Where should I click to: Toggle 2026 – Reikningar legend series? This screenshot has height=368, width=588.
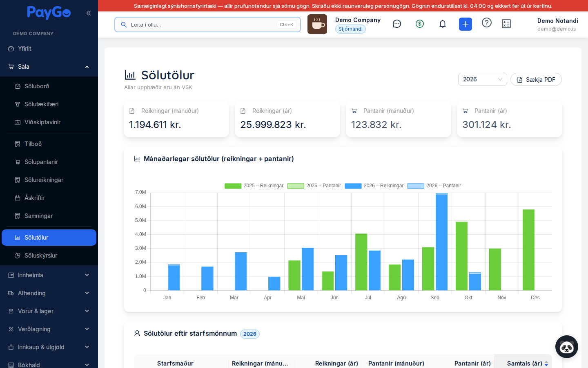pos(374,186)
